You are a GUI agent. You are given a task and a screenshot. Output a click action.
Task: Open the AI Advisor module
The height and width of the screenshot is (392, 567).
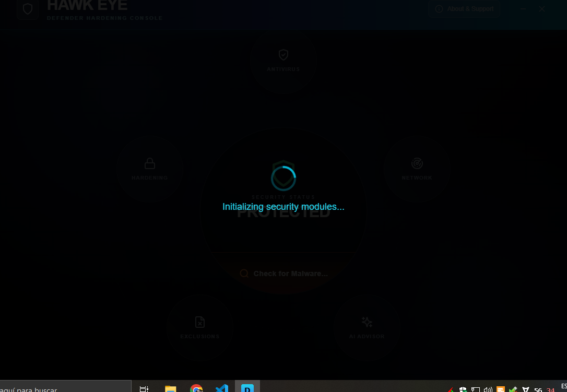coord(367,328)
